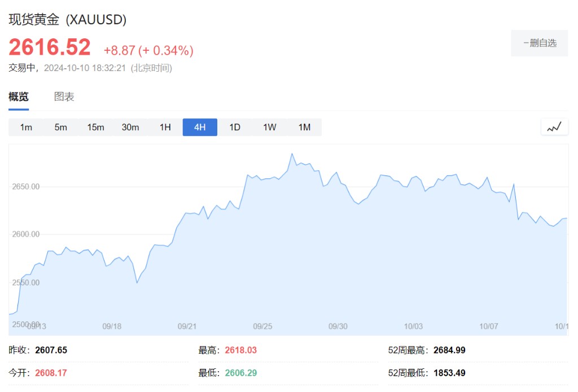The image size is (578, 392).
Task: Choose the 30m interval
Action: click(x=130, y=127)
